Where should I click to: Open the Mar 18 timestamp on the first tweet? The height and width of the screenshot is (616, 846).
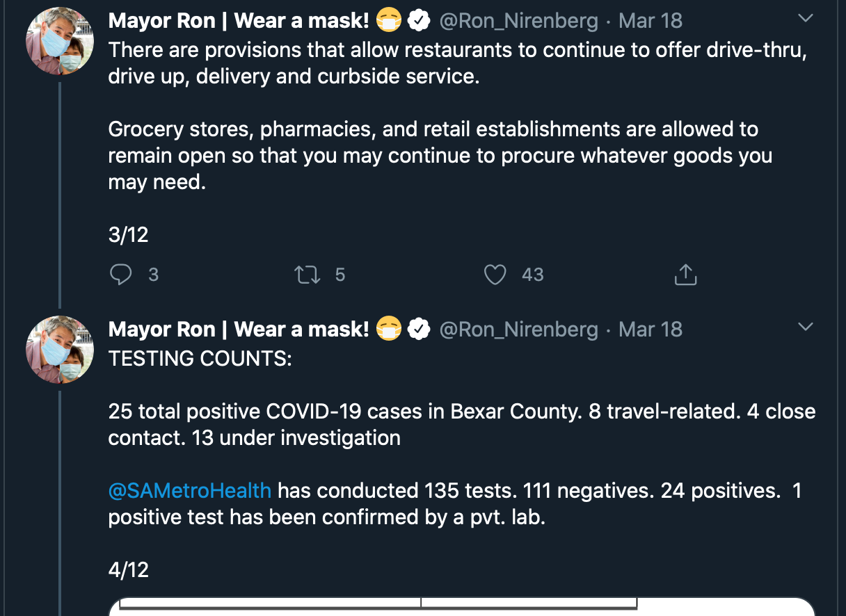(651, 21)
